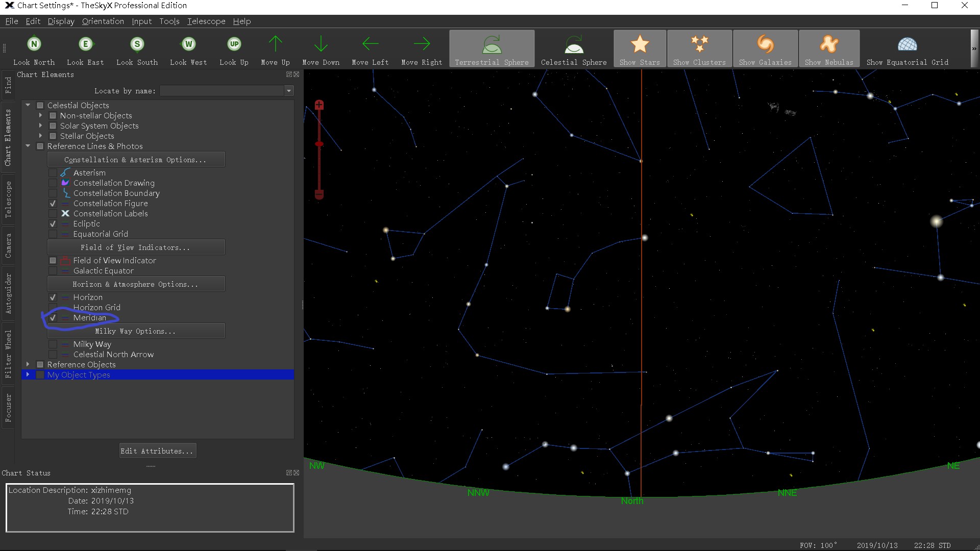The image size is (980, 551).
Task: Drag the red vertical slider control
Action: pyautogui.click(x=320, y=143)
